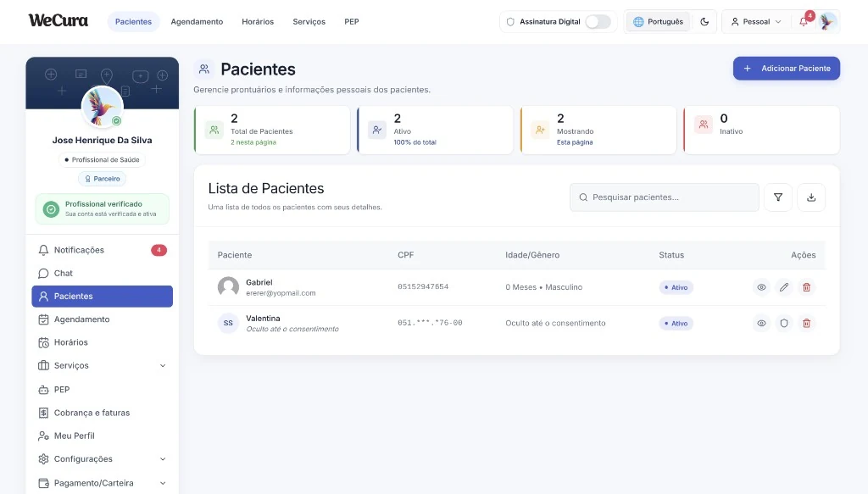Open Horários in the sidebar
The height and width of the screenshot is (494, 868).
point(102,342)
